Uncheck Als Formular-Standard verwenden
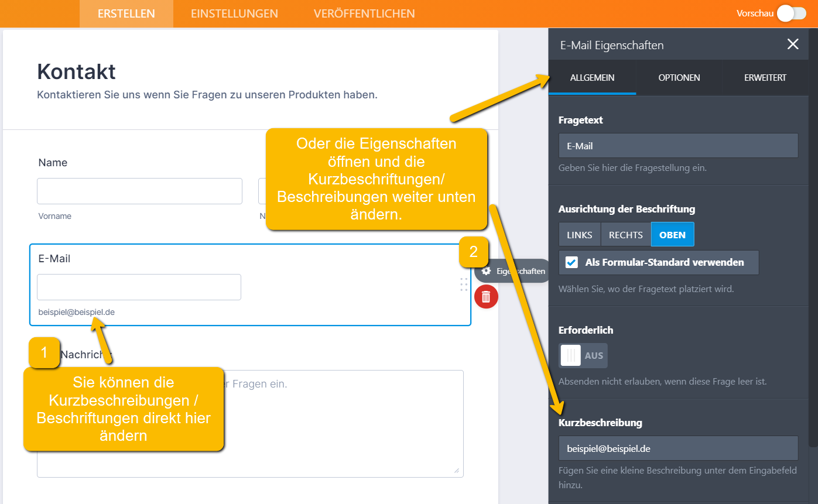The image size is (818, 504). coord(571,262)
